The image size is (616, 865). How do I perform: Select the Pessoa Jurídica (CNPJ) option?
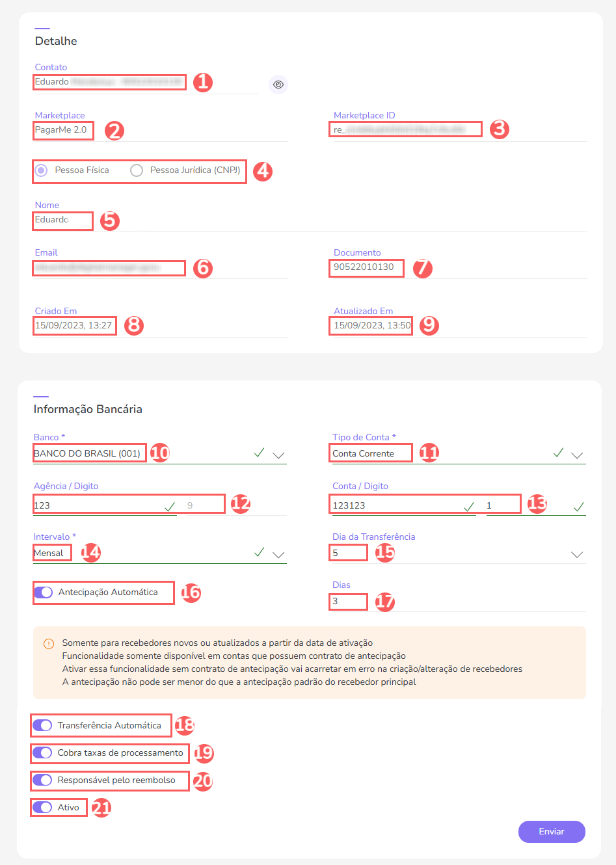point(137,170)
